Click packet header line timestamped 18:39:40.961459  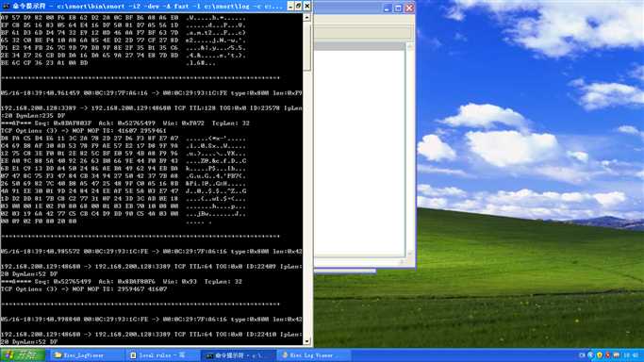click(151, 93)
